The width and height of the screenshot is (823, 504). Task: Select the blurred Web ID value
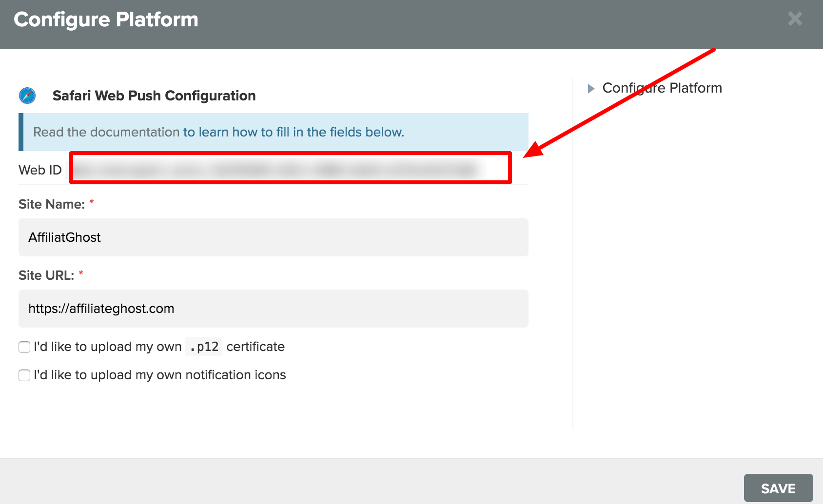click(x=275, y=169)
